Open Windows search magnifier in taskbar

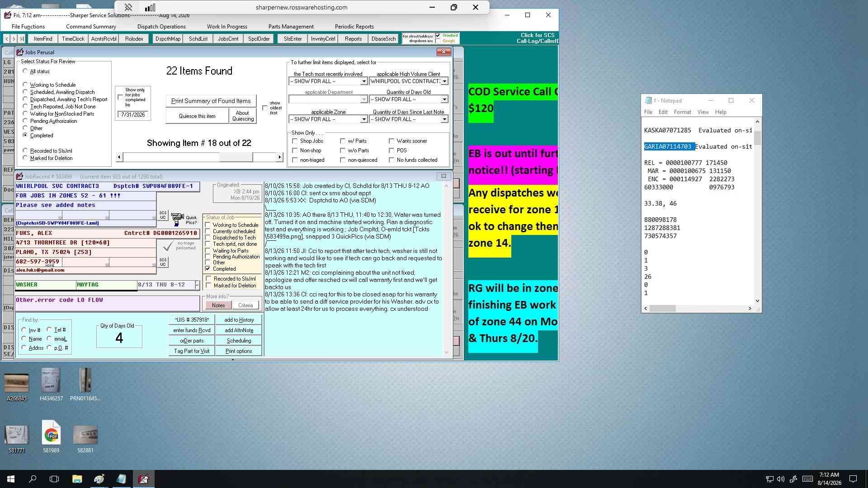[33, 479]
